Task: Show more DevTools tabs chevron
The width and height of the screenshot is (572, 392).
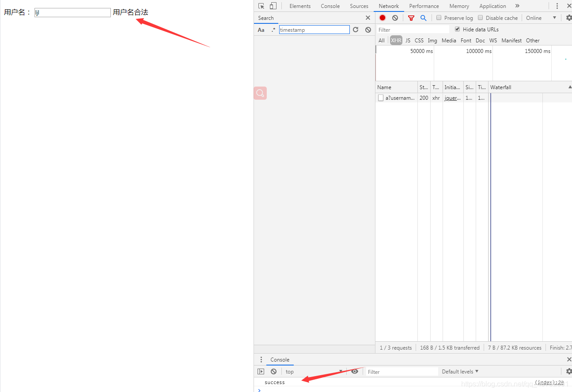Action: (517, 6)
